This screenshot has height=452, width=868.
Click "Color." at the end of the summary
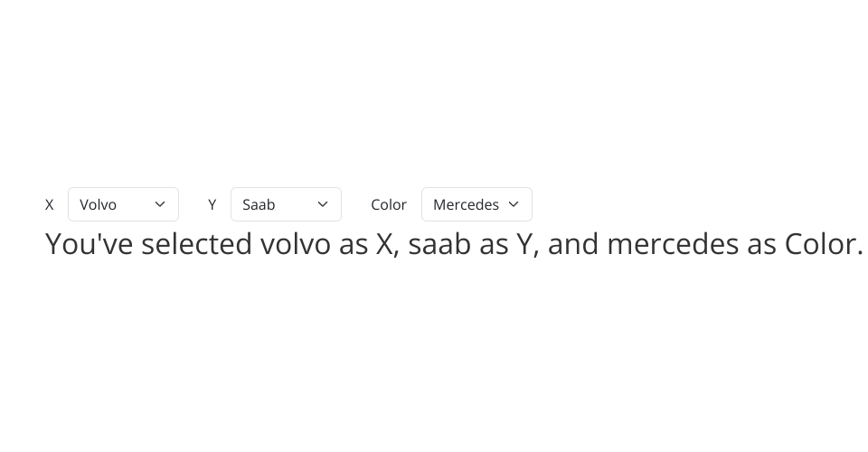pos(823,244)
